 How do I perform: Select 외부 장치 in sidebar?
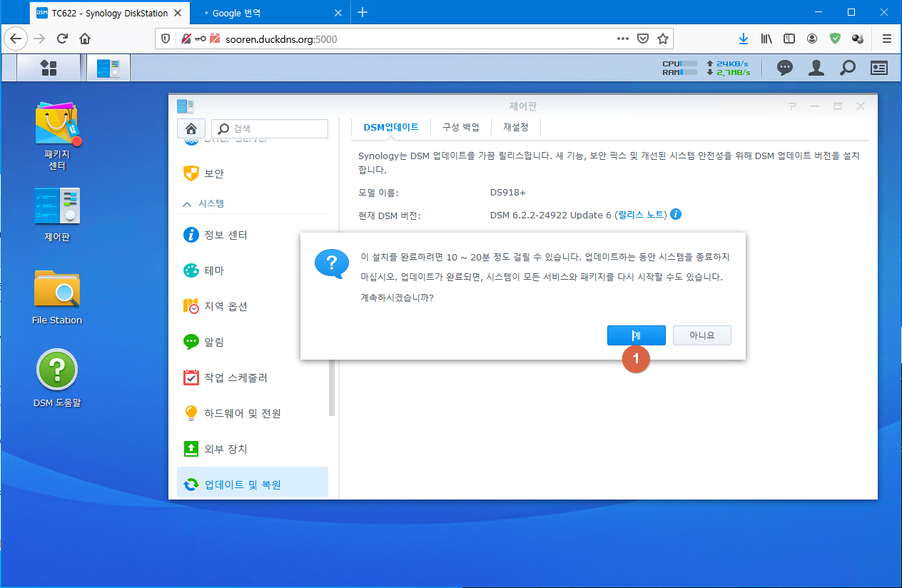pos(253,449)
